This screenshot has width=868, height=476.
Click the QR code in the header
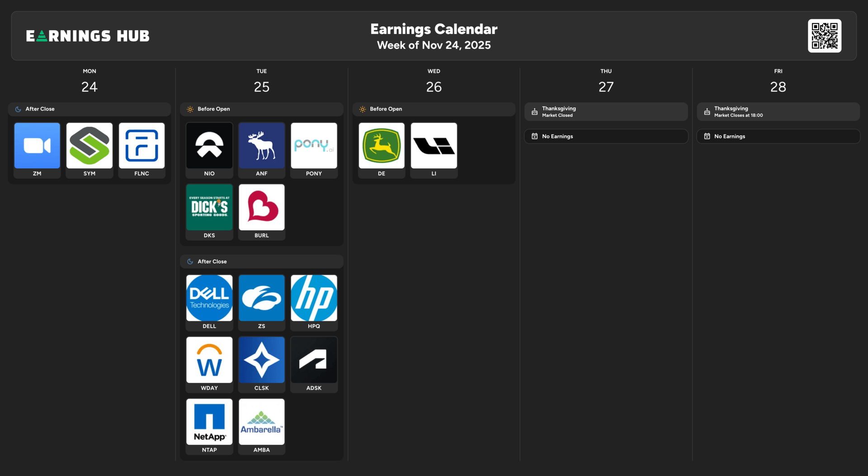coord(825,36)
